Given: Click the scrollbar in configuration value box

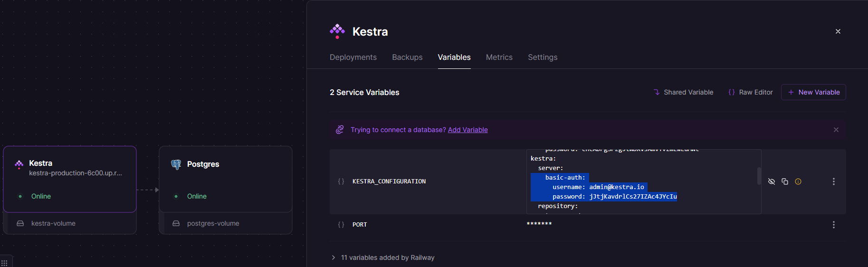Looking at the screenshot, I should point(759,176).
